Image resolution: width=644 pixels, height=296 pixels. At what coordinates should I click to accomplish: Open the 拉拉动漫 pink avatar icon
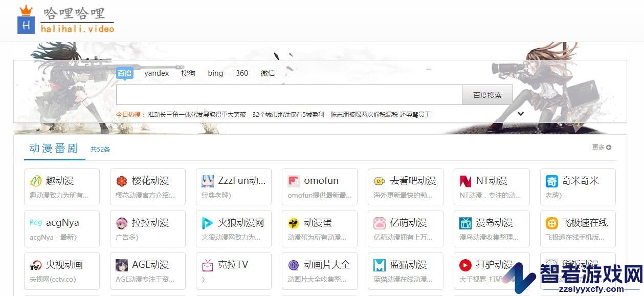click(122, 223)
